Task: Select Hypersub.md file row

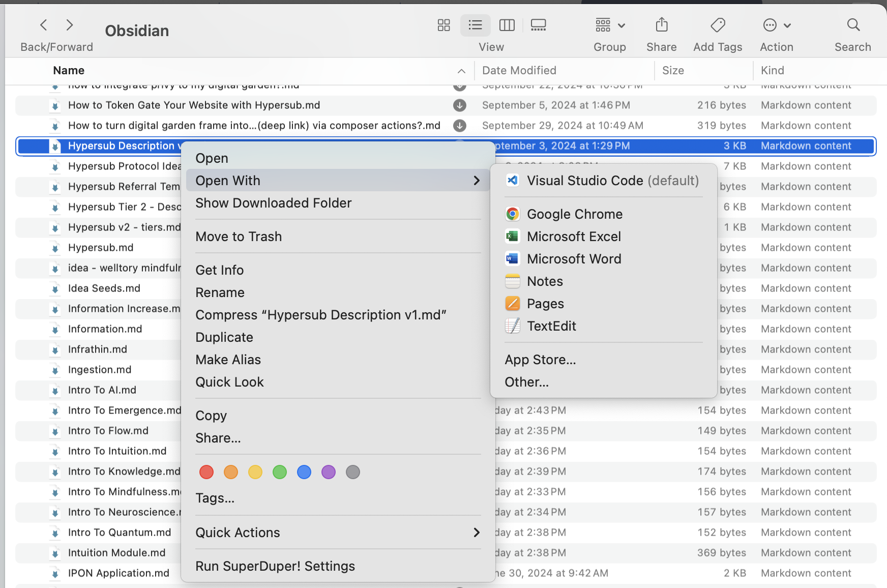Action: tap(101, 248)
